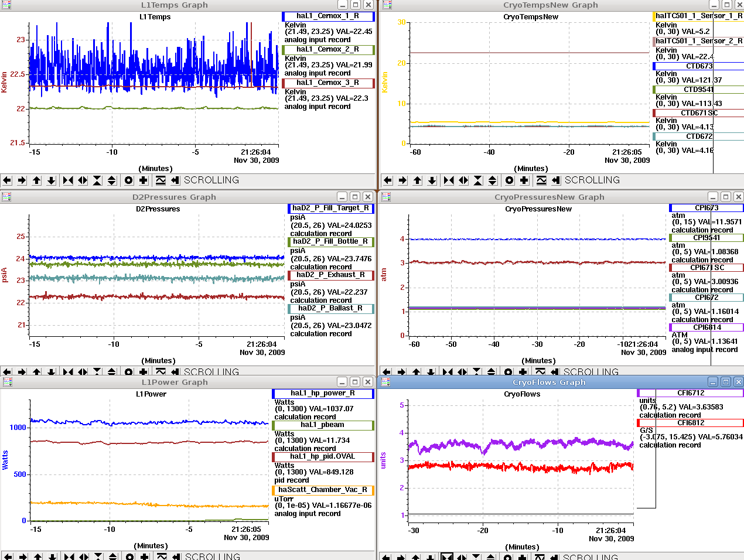Pan left in CryoTempsNew graph toolbar
The height and width of the screenshot is (560, 744).
[388, 180]
